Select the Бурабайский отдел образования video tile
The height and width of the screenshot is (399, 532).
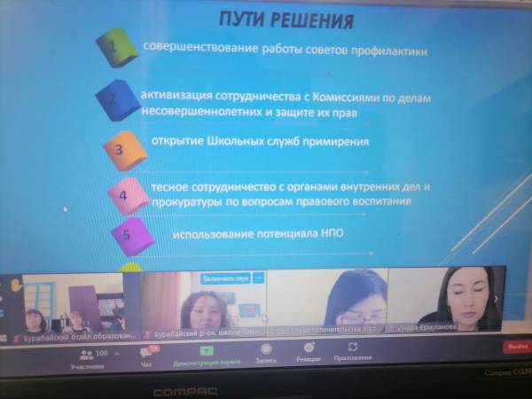[73, 308]
